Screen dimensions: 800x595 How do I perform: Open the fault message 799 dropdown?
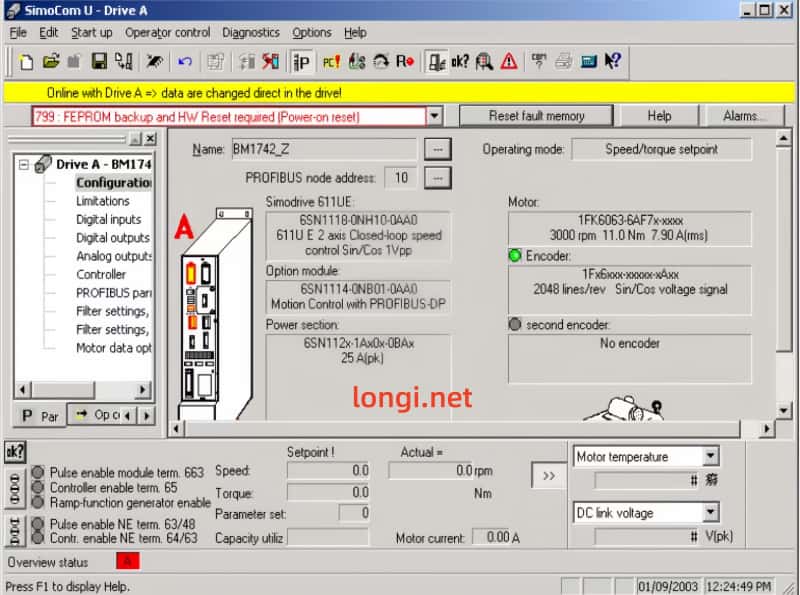[434, 116]
